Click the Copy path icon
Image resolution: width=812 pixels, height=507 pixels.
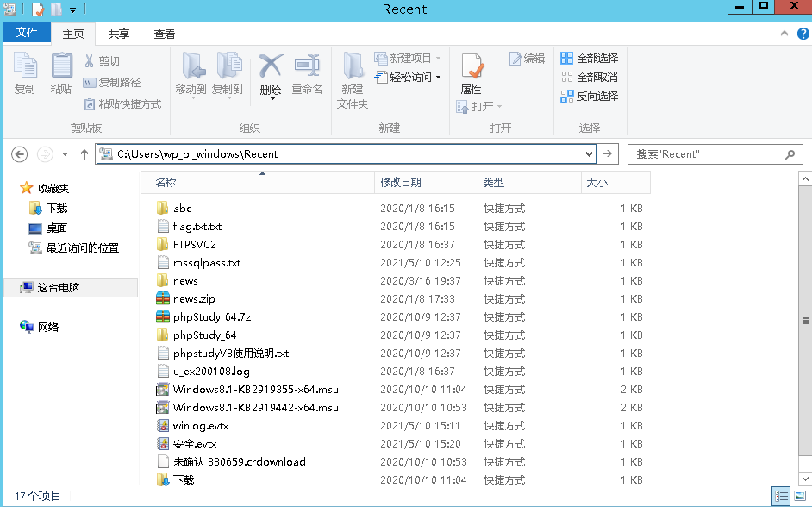[90, 82]
